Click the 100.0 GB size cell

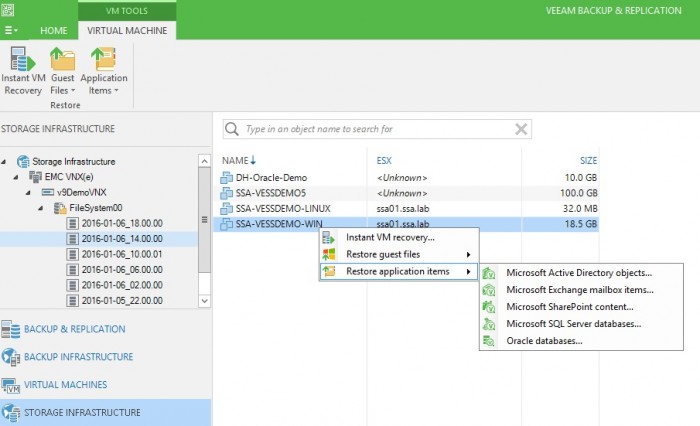click(579, 193)
